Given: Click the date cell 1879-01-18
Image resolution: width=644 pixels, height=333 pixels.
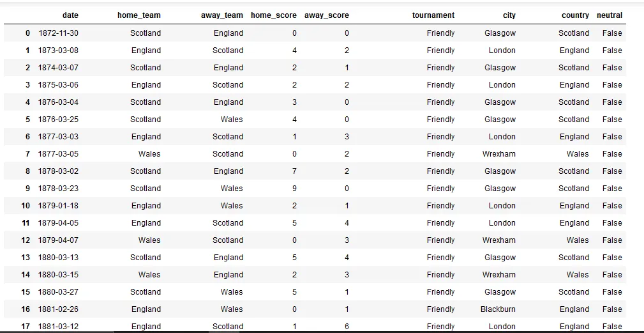Looking at the screenshot, I should click(x=59, y=206).
